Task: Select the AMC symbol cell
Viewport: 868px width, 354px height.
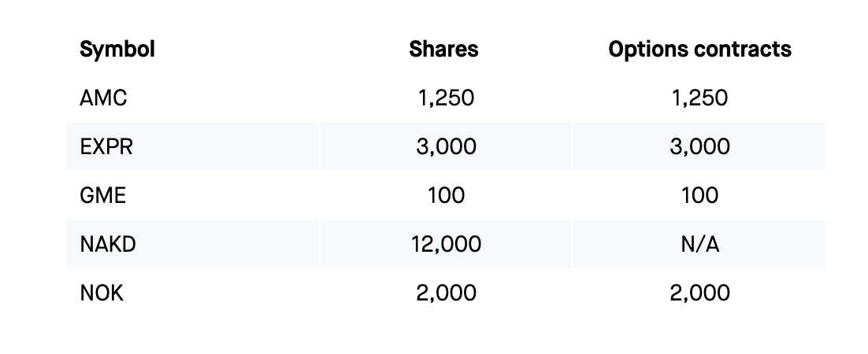Action: (103, 98)
